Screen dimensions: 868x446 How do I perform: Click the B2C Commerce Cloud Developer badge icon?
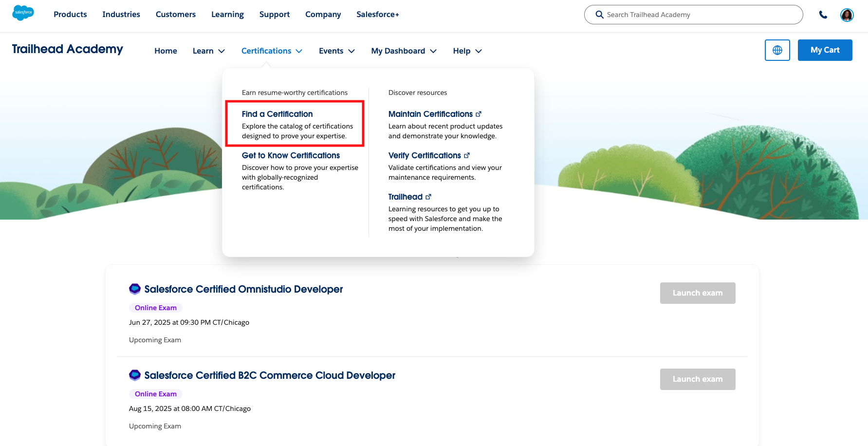tap(135, 375)
